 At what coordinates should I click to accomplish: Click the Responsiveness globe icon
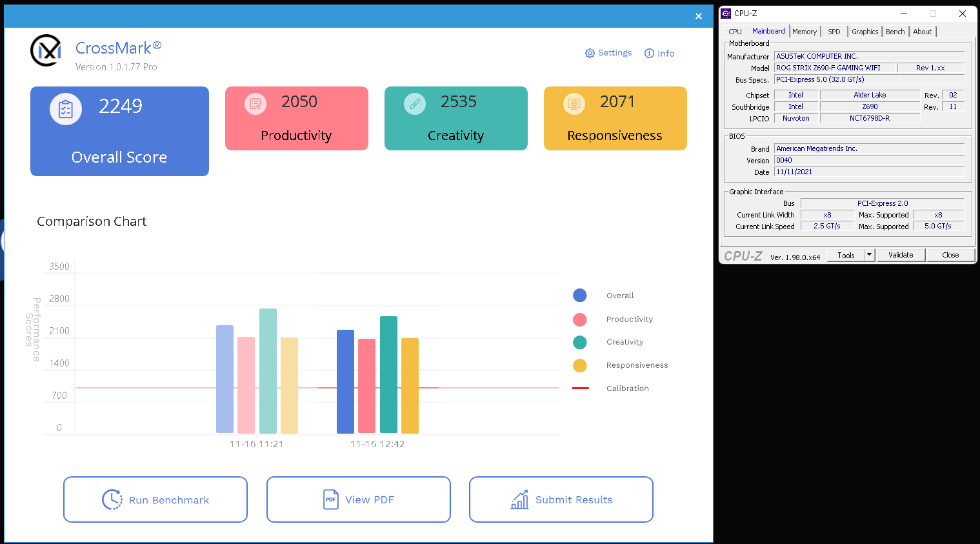574,103
